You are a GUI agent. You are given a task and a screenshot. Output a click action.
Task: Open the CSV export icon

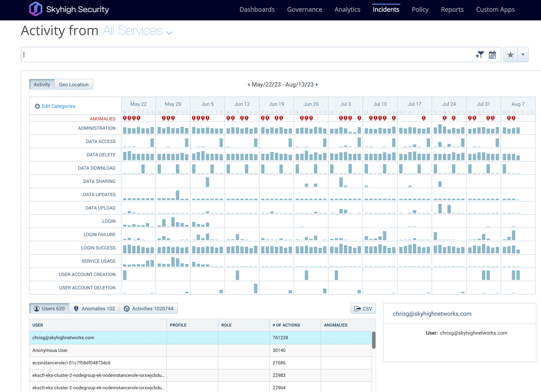click(357, 308)
